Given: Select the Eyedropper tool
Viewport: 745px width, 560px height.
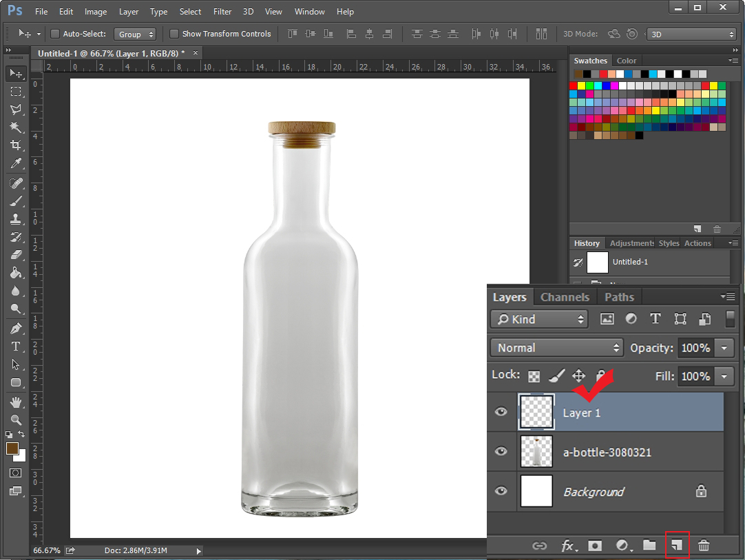Looking at the screenshot, I should click(16, 163).
